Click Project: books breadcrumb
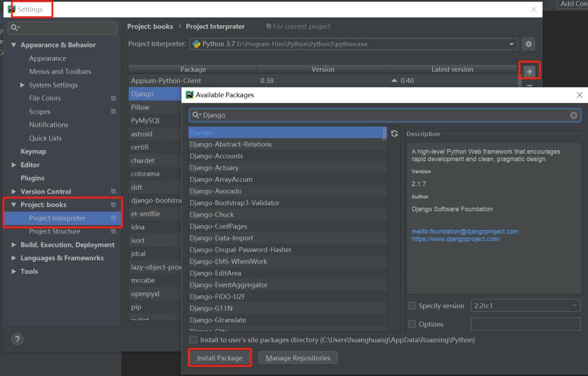This screenshot has height=376, width=588. point(150,27)
